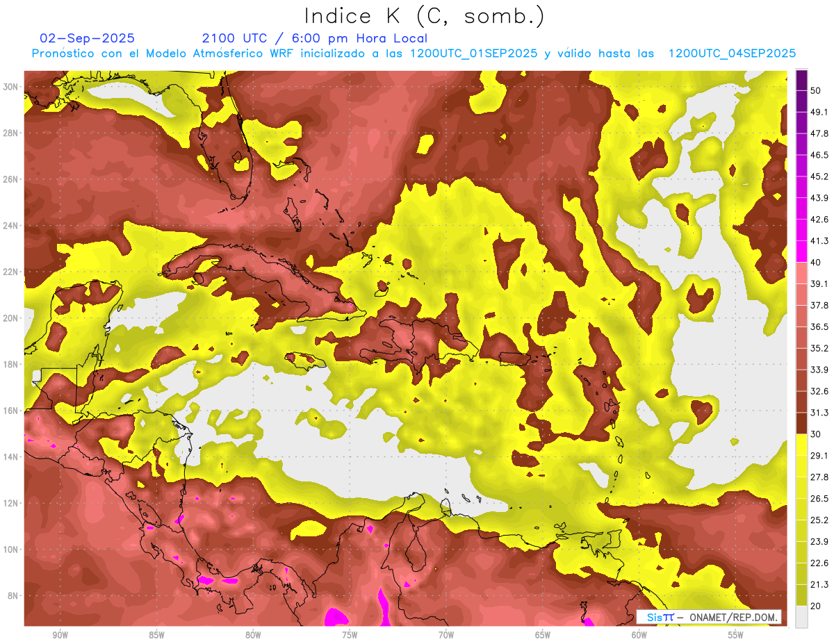Click the '12N' latitude label

[x=10, y=503]
